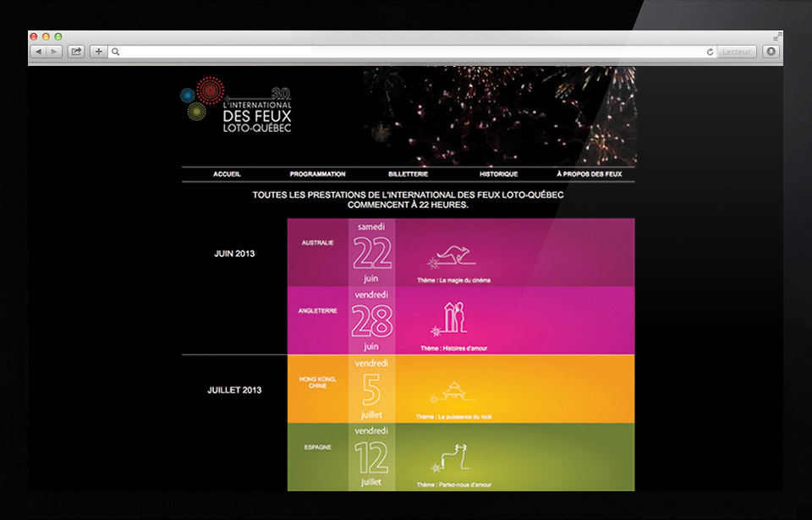Reload the page with the refresh icon
The height and width of the screenshot is (520, 812).
tap(710, 52)
